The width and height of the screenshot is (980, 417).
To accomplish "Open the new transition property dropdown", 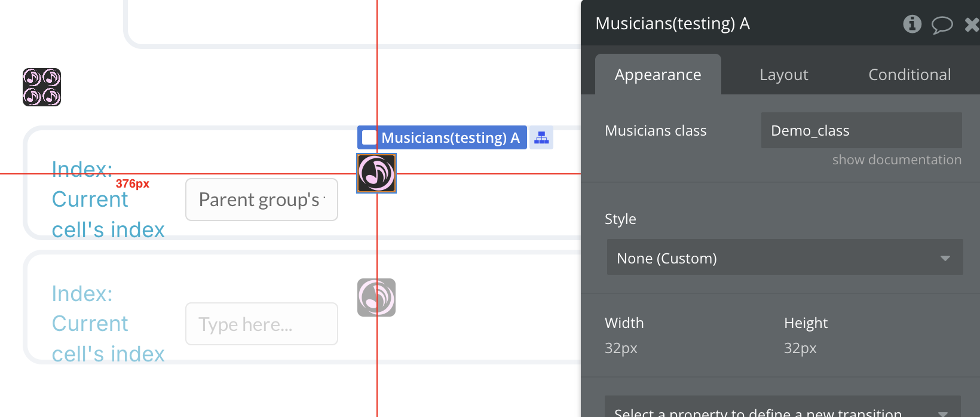I will (782, 409).
